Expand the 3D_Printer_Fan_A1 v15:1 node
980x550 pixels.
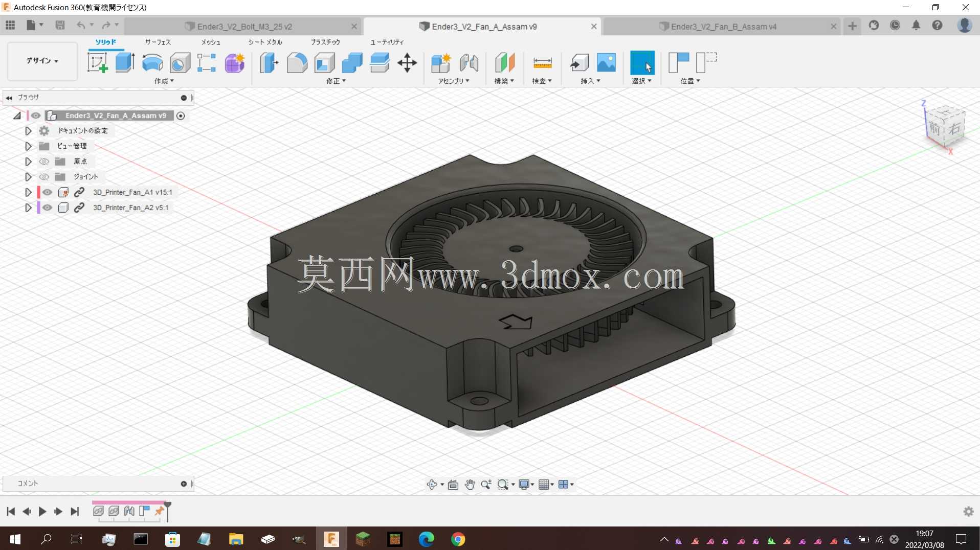(29, 192)
